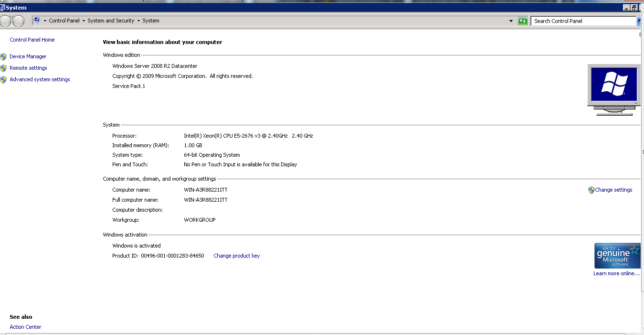Open the address bar history dropdown
This screenshot has height=335, width=644.
511,21
